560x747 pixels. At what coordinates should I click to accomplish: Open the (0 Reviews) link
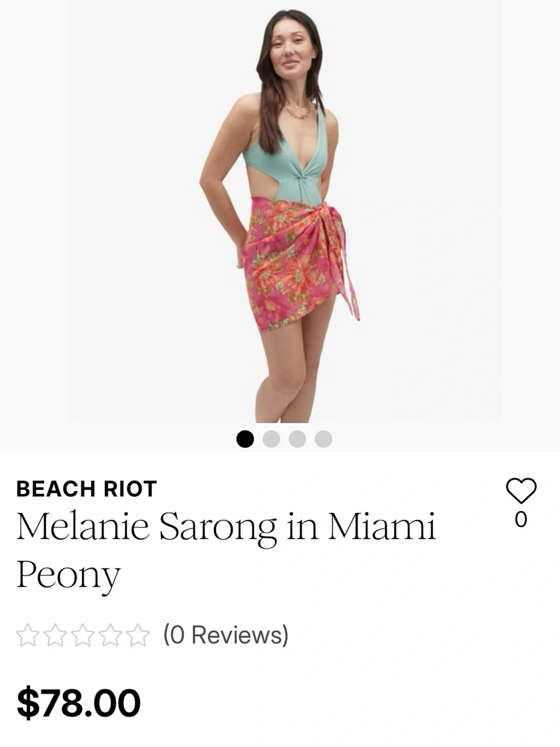pyautogui.click(x=226, y=635)
